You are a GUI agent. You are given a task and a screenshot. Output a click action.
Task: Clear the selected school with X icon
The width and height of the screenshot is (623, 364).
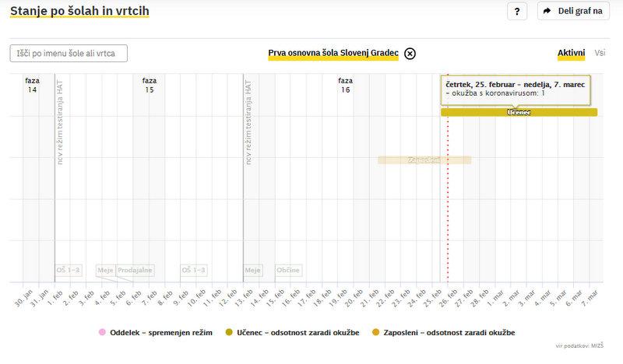click(410, 54)
